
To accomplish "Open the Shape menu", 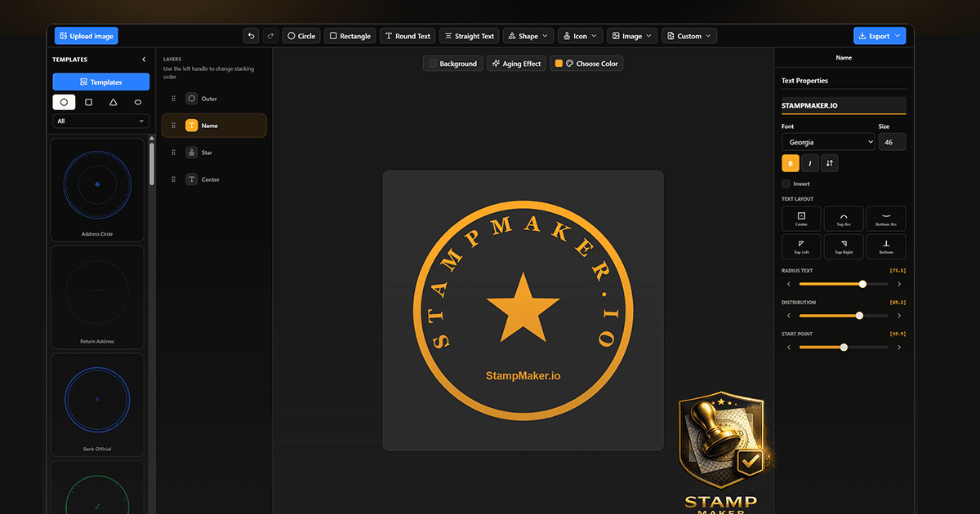I will [528, 35].
